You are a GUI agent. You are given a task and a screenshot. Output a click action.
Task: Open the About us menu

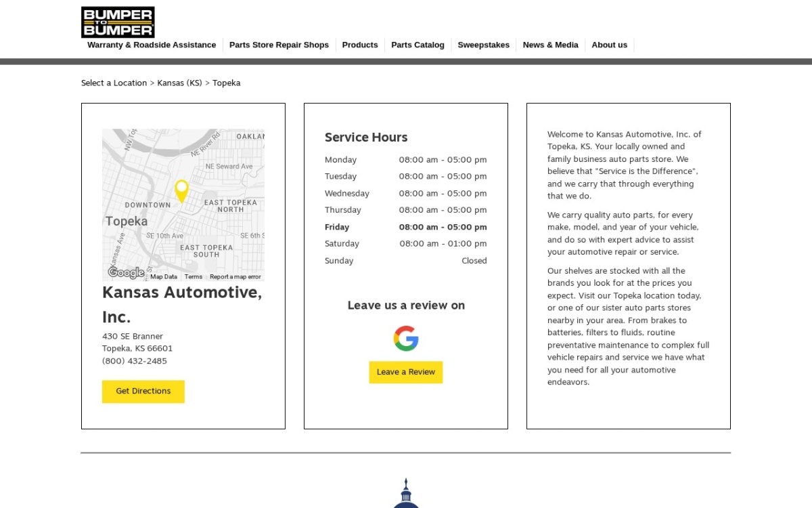(610, 45)
